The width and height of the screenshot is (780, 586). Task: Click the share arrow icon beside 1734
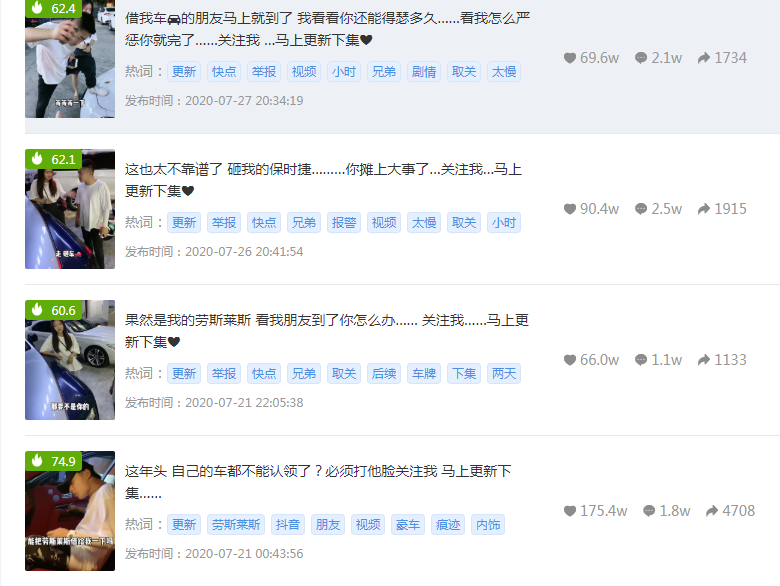click(x=703, y=58)
